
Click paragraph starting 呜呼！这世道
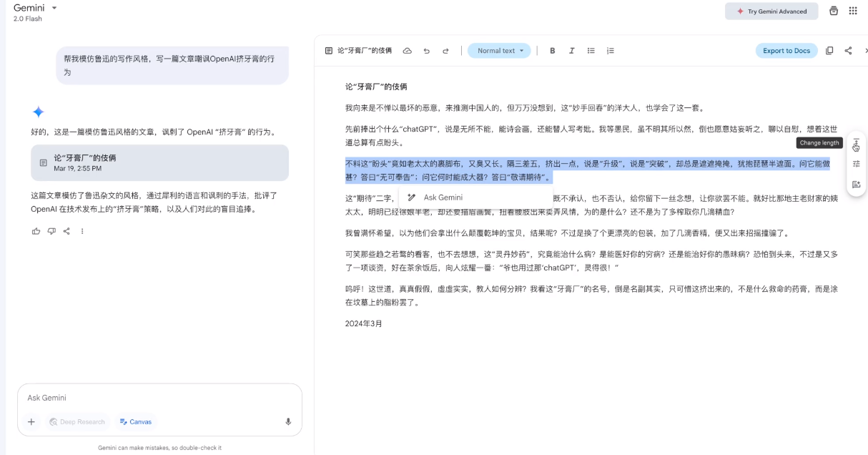(x=591, y=295)
